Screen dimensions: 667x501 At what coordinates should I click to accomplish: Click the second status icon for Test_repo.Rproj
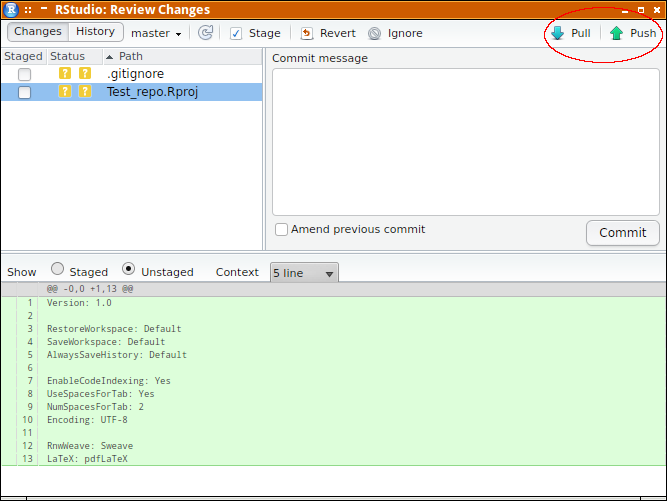coord(85,91)
